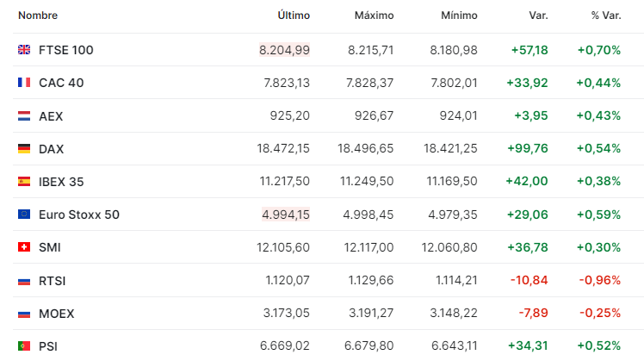Open the Euro Stoxx 50 index page
This screenshot has width=644, height=361.
[79, 215]
